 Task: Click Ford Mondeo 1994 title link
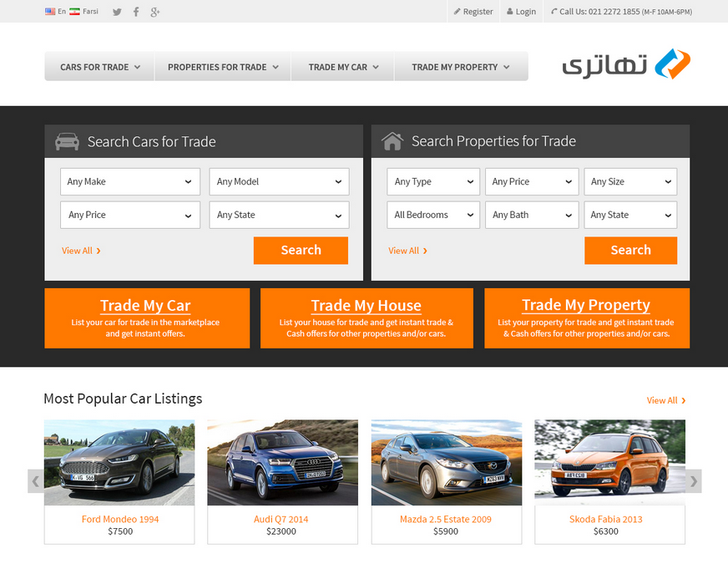(x=120, y=520)
